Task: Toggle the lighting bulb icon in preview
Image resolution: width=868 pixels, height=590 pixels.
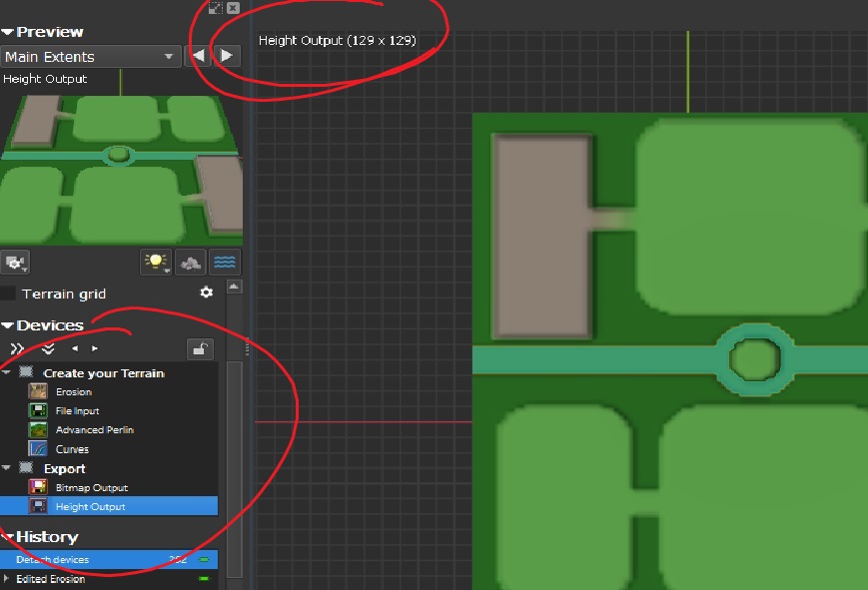Action: pyautogui.click(x=156, y=262)
